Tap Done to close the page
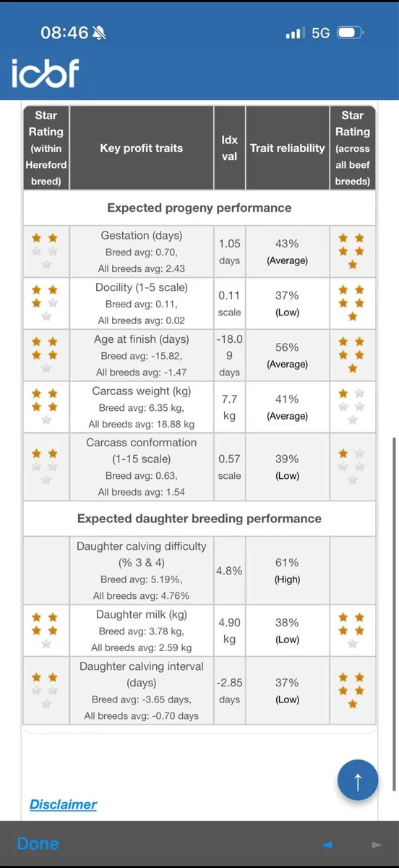 click(38, 844)
